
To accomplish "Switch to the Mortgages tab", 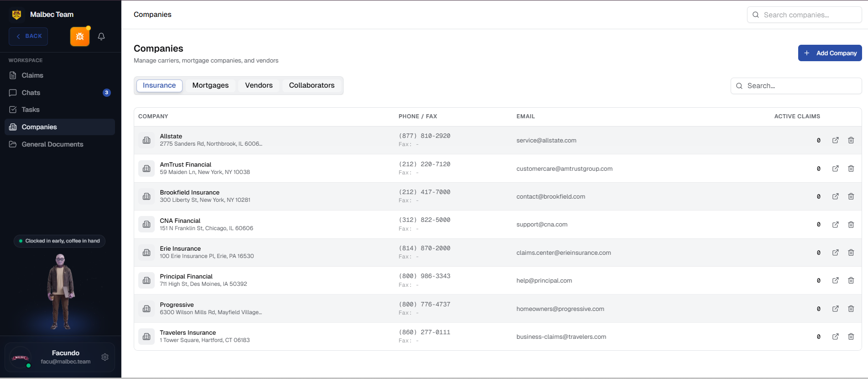I will point(210,85).
